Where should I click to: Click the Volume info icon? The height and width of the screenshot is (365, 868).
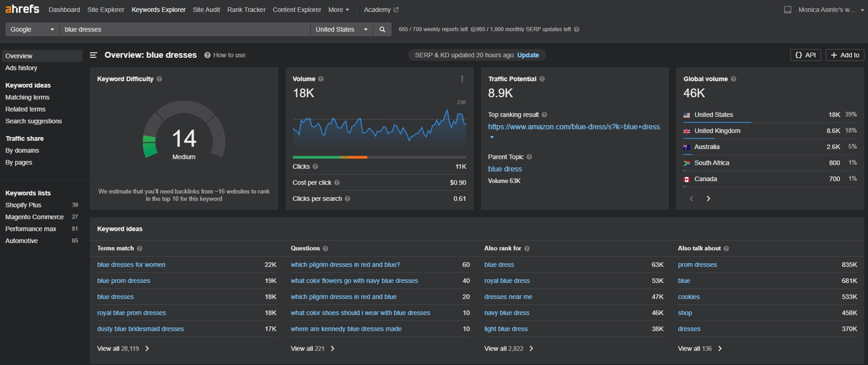[x=321, y=79]
